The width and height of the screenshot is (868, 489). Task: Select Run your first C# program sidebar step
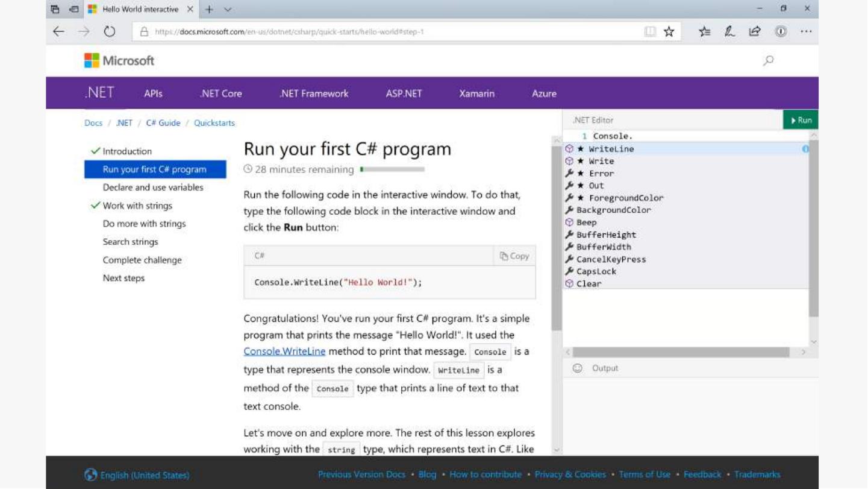155,169
